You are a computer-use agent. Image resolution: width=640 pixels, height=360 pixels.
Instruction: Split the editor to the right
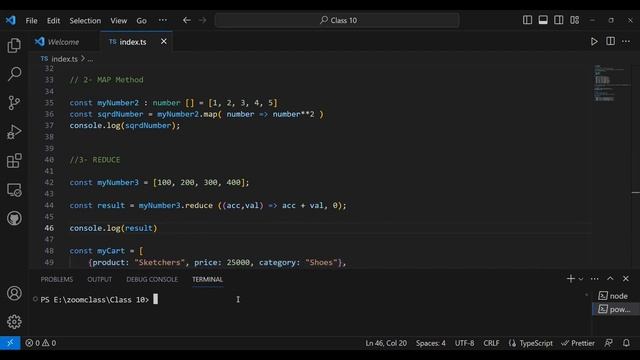611,41
